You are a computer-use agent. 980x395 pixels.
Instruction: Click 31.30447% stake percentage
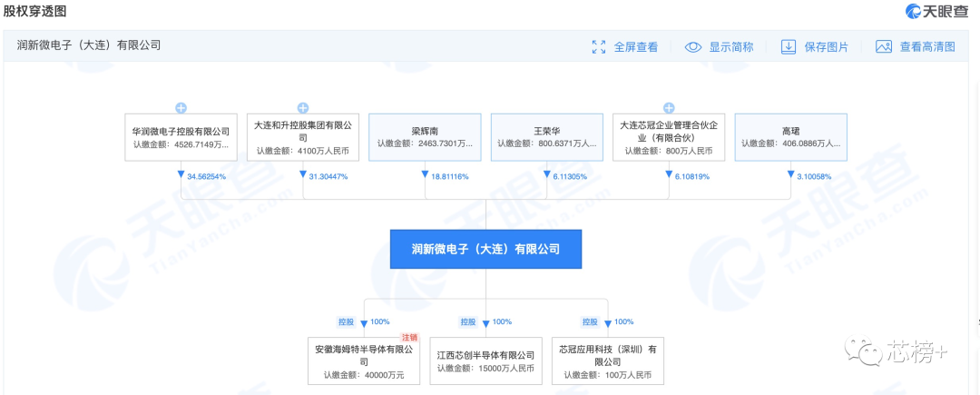click(x=328, y=177)
